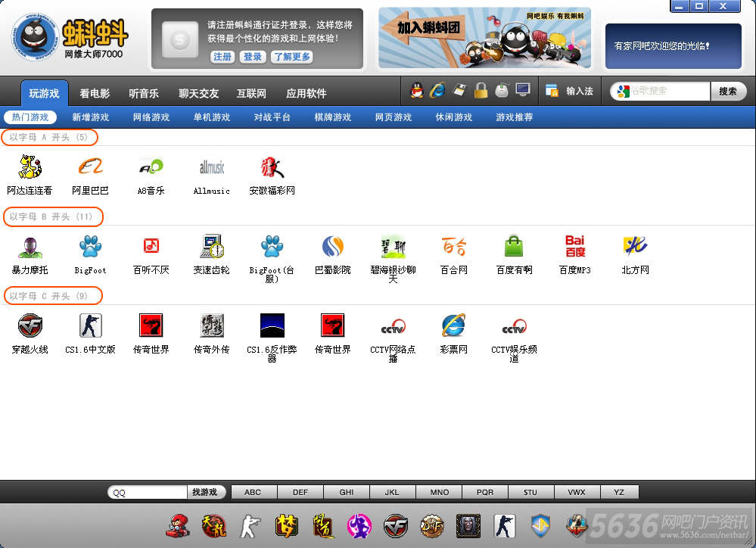Open the 加入蝌蚪团 banner
Screen dimensions: 756x548
pyautogui.click(x=484, y=38)
